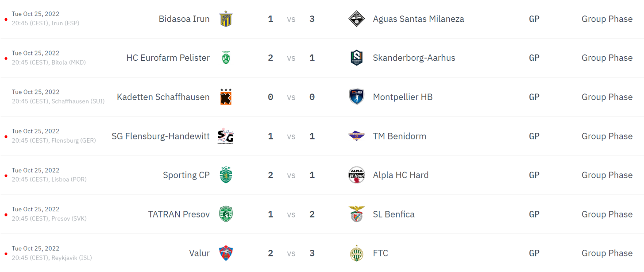
Task: Click the Montpellier HB team name
Action: pyautogui.click(x=403, y=97)
